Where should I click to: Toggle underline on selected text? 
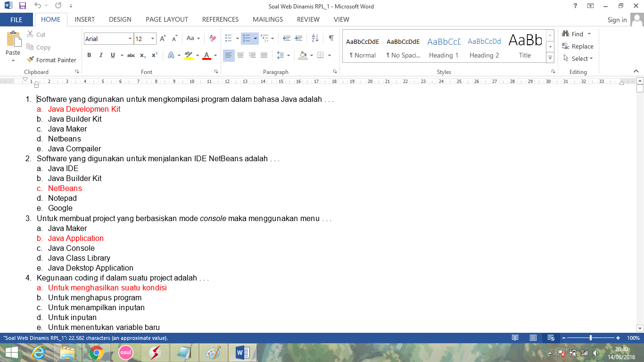[112, 55]
